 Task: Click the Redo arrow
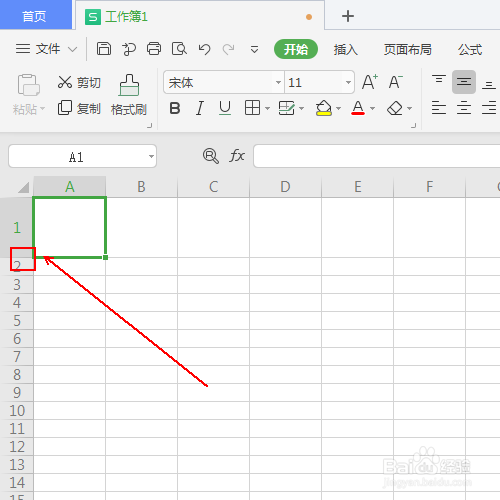[x=229, y=49]
